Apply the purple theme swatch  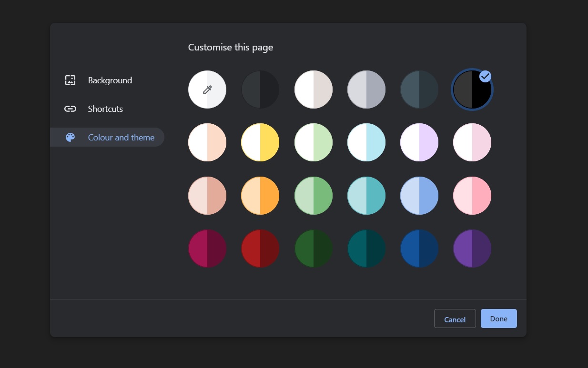472,249
